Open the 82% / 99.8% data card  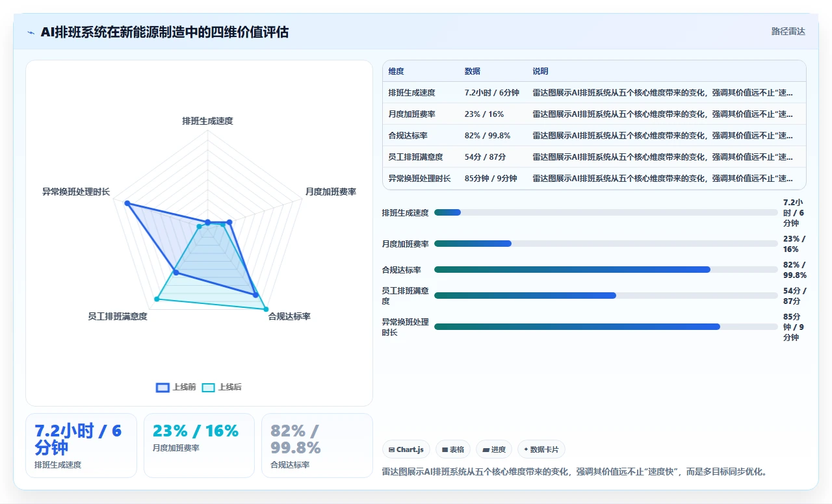pyautogui.click(x=317, y=446)
